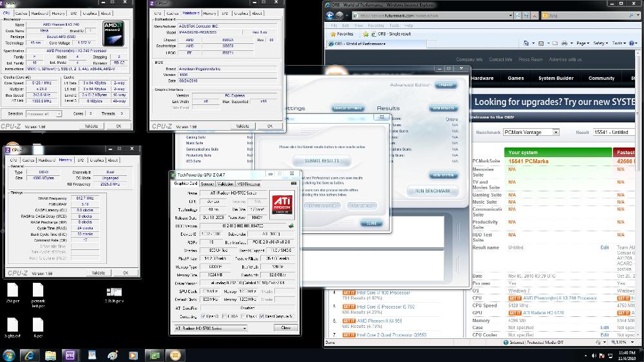The height and width of the screenshot is (362, 644).
Task: Click the Internet Explorer taskbar icon
Action: click(29, 355)
